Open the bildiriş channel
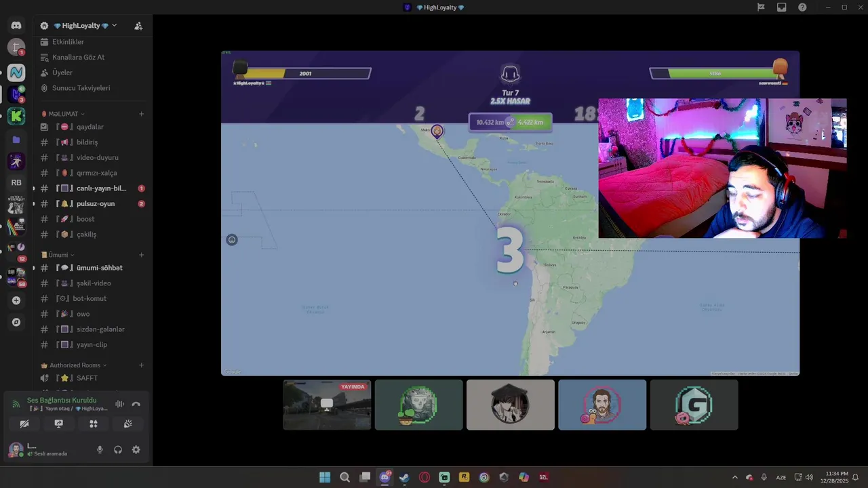The image size is (868, 488). [92, 142]
